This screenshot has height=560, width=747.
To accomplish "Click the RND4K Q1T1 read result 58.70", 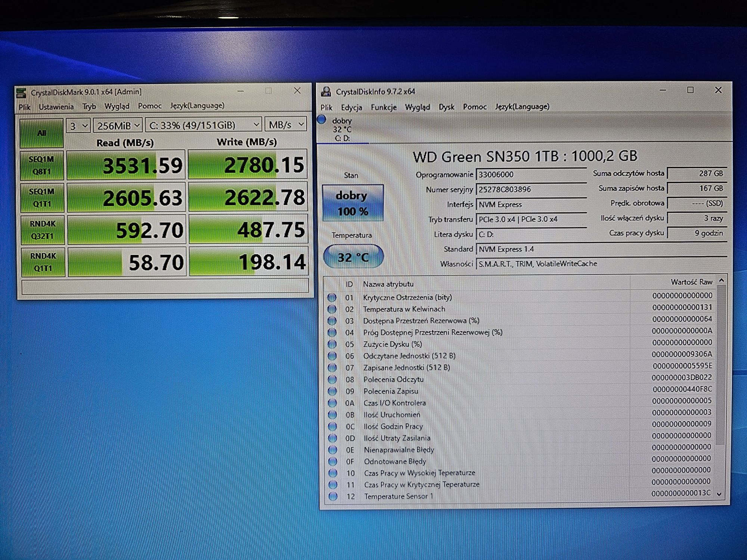I will tap(127, 262).
